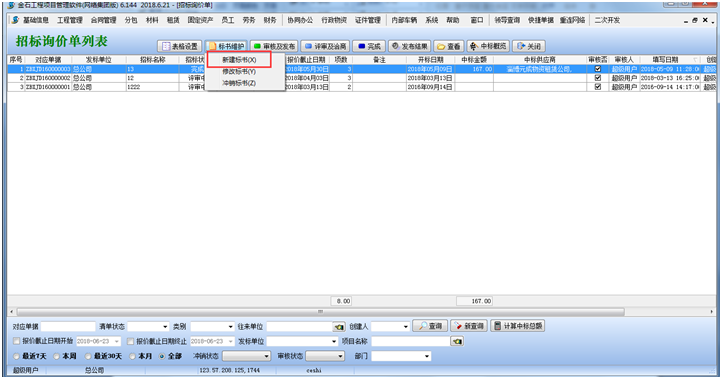This screenshot has width=722, height=379.
Task: Open the 系统 menu
Action: [x=431, y=20]
